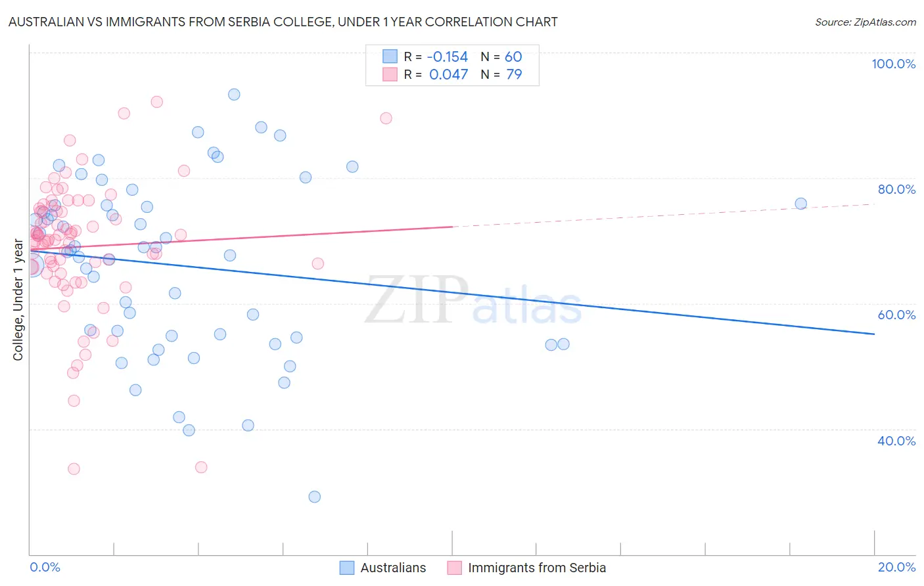The height and width of the screenshot is (586, 924).
Task: Click the 0.0% x-axis label
Action: click(x=45, y=567)
